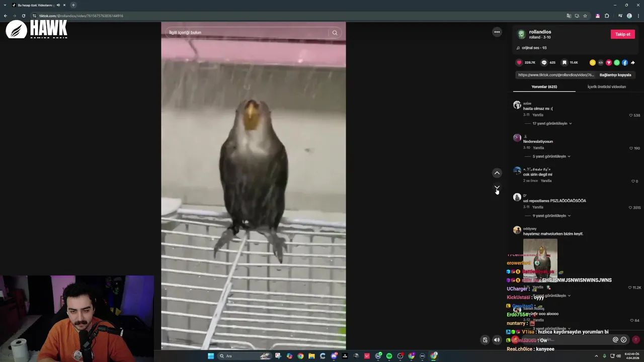Viewport: 644px width, 362px height.
Task: Expand '5 yanıt görüntüleyin' replies
Action: (551, 156)
